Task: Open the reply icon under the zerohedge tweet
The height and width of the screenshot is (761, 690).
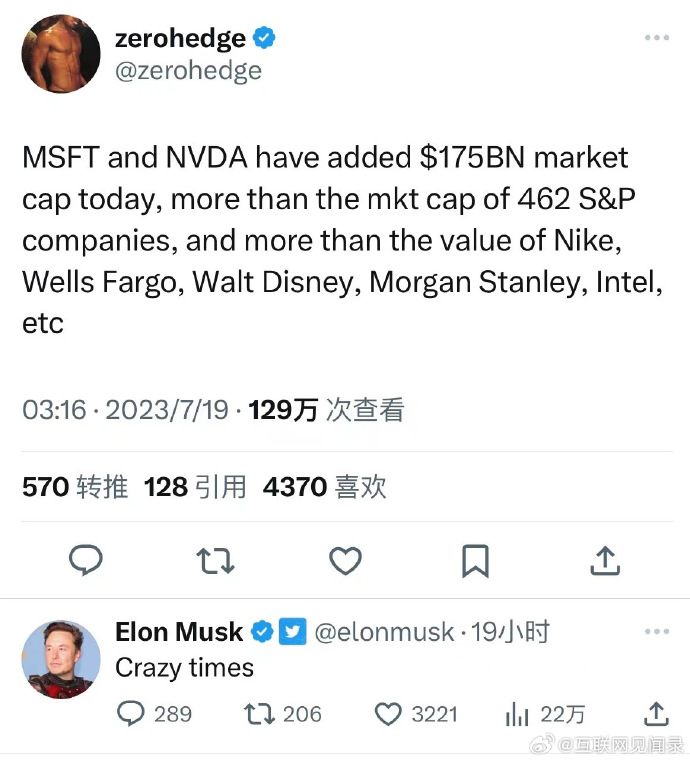Action: [86, 560]
